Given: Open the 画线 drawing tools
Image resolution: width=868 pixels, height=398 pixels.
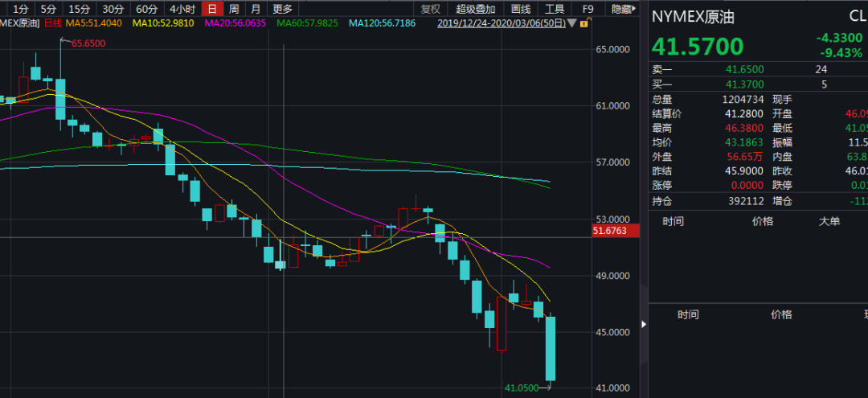Looking at the screenshot, I should (x=521, y=9).
